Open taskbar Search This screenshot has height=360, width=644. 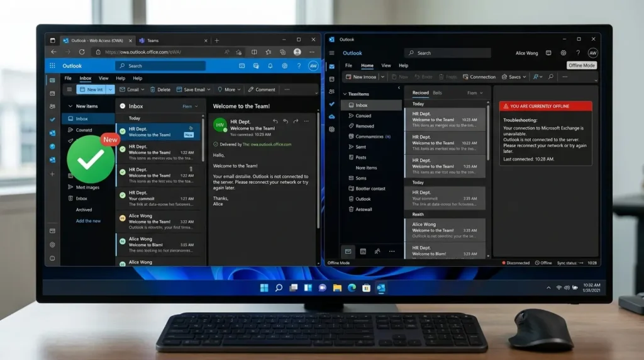coord(279,288)
